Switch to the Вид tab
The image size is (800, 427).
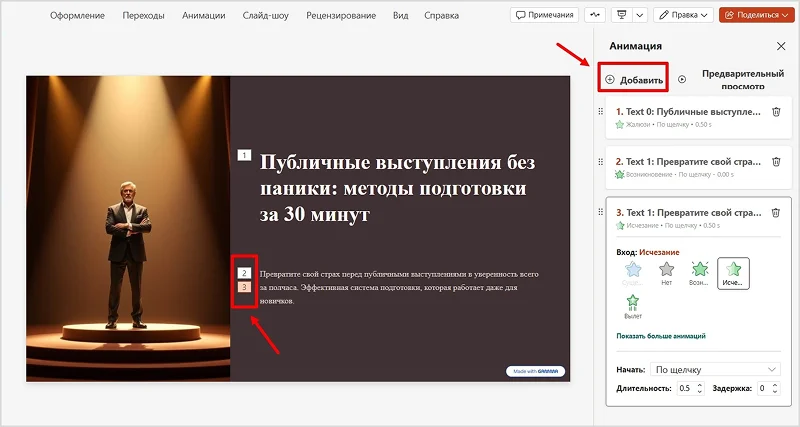(x=401, y=15)
